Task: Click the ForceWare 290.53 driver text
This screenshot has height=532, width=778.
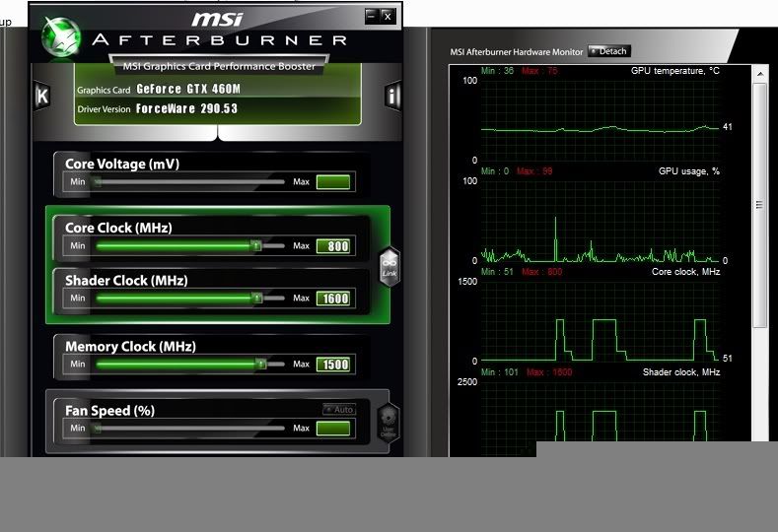Action: [186, 108]
